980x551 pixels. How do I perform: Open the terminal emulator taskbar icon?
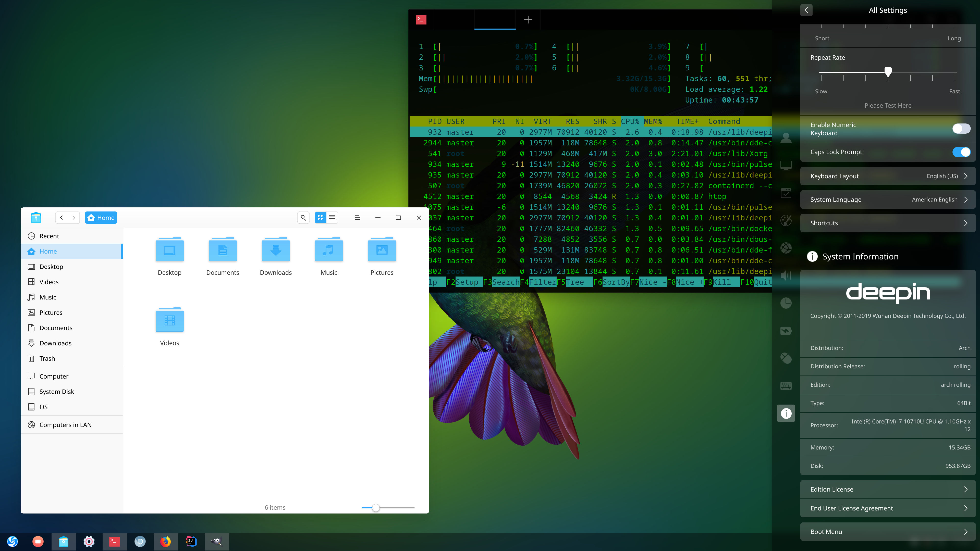click(114, 541)
